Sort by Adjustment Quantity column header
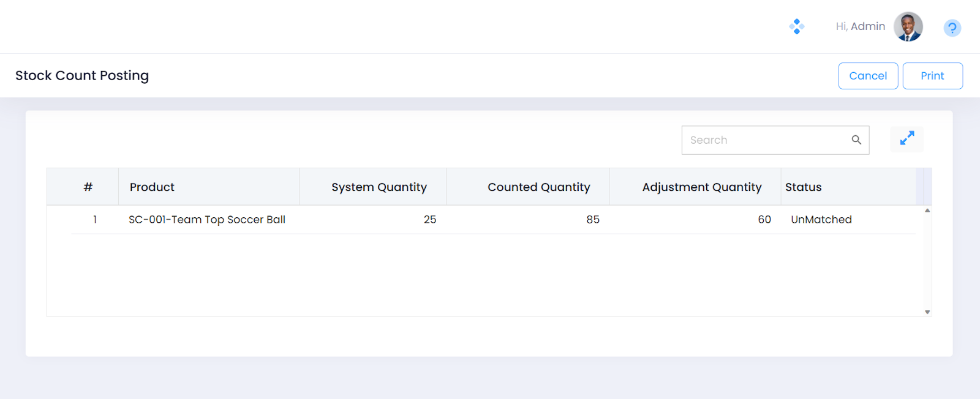980x399 pixels. [701, 187]
